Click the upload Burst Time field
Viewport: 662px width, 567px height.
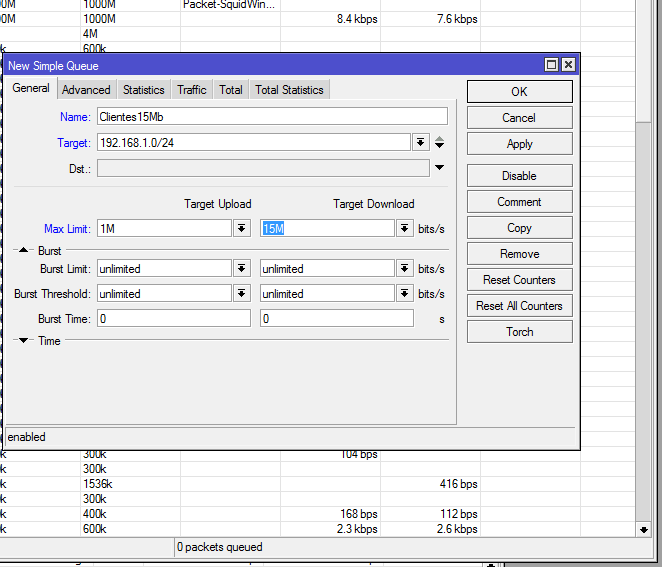pyautogui.click(x=173, y=319)
